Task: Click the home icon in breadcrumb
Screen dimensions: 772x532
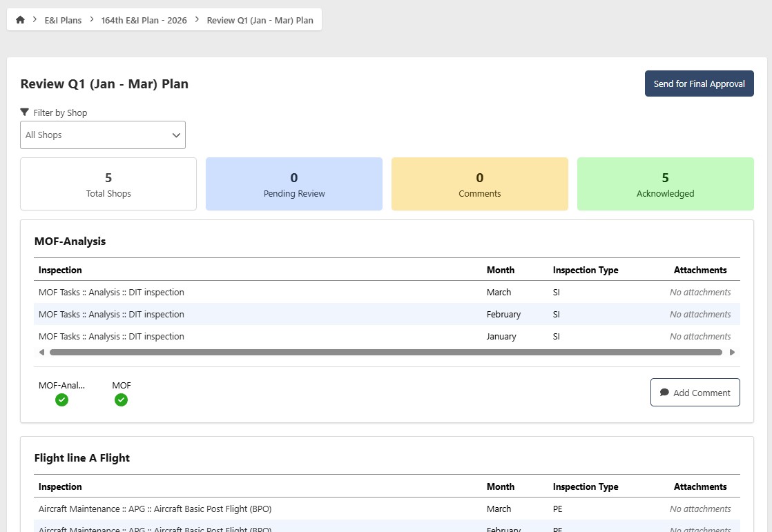Action: [x=20, y=20]
